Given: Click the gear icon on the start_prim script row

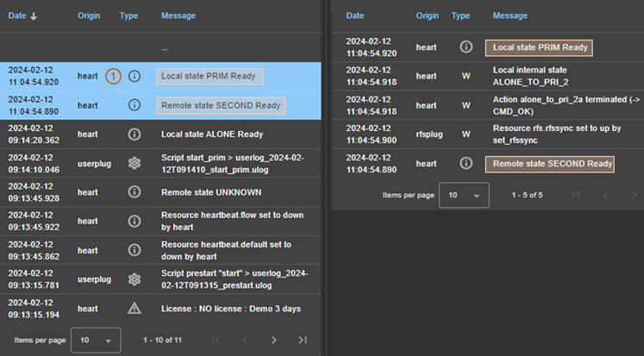Looking at the screenshot, I should pos(134,164).
